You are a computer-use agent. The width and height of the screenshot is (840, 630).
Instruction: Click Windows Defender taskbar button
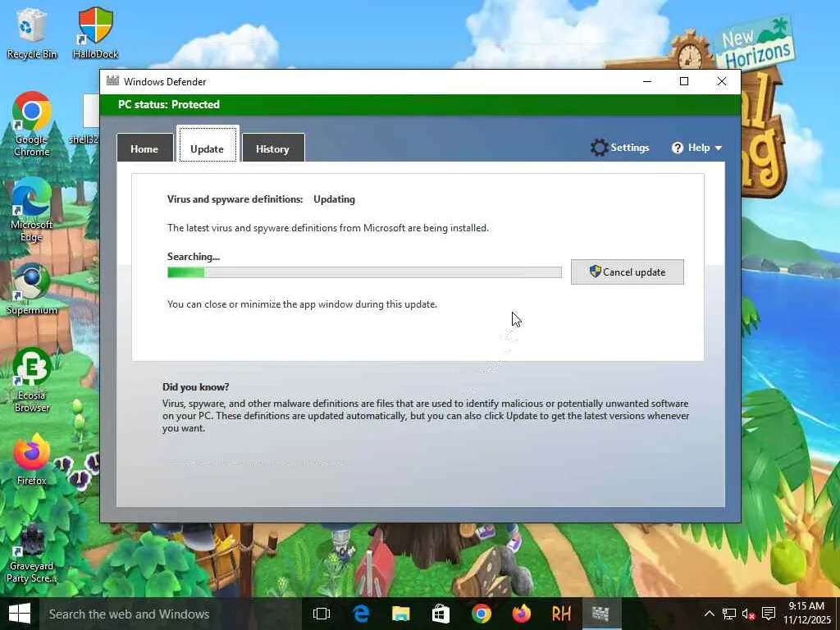tap(600, 614)
